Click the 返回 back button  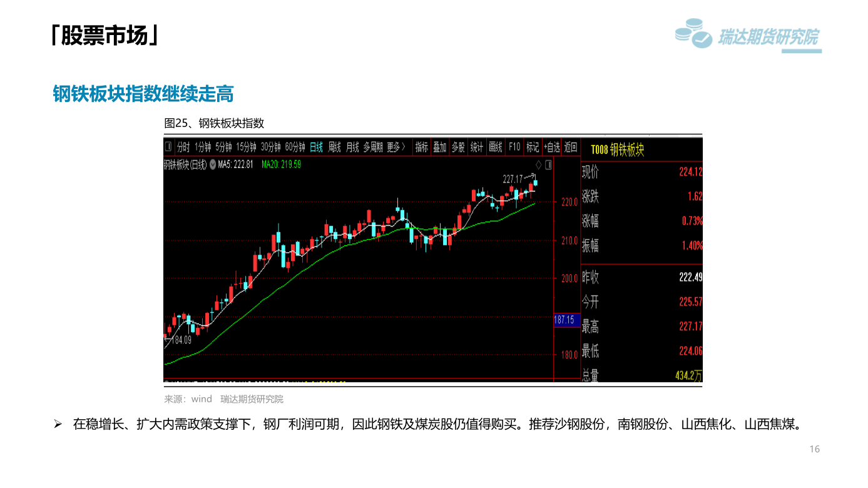point(570,147)
